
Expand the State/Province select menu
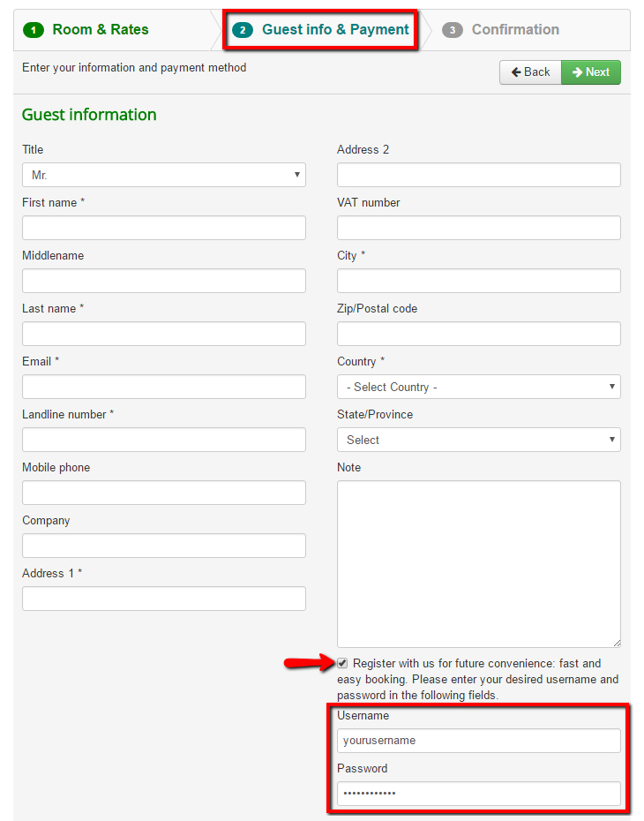click(478, 440)
